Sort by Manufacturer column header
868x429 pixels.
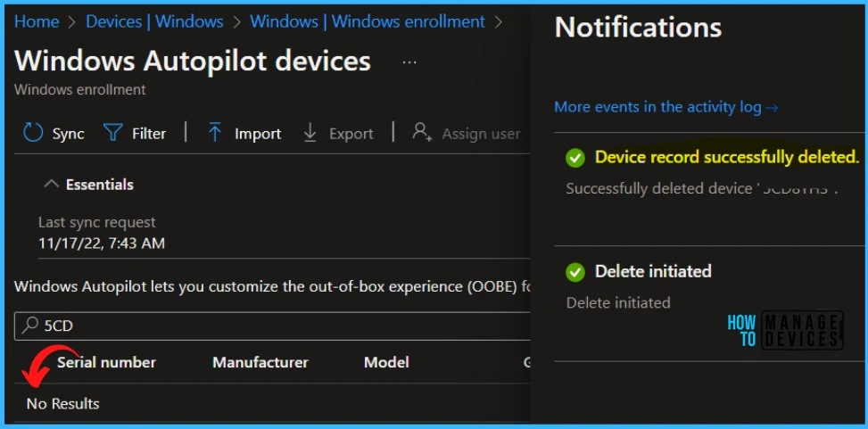click(x=260, y=363)
